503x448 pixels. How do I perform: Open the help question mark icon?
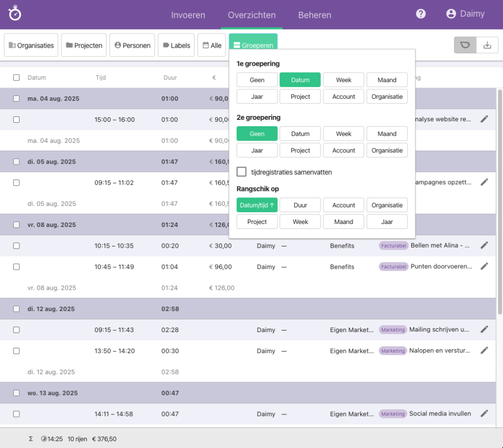(420, 13)
